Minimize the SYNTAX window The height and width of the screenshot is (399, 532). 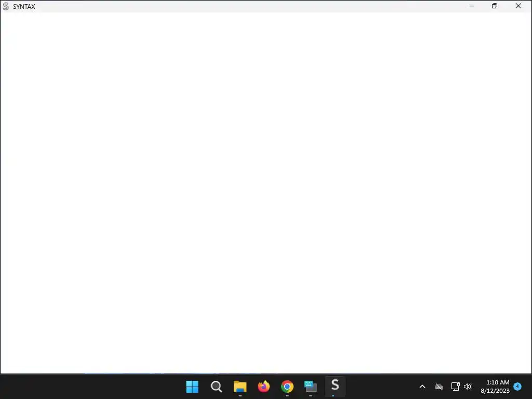(x=471, y=6)
